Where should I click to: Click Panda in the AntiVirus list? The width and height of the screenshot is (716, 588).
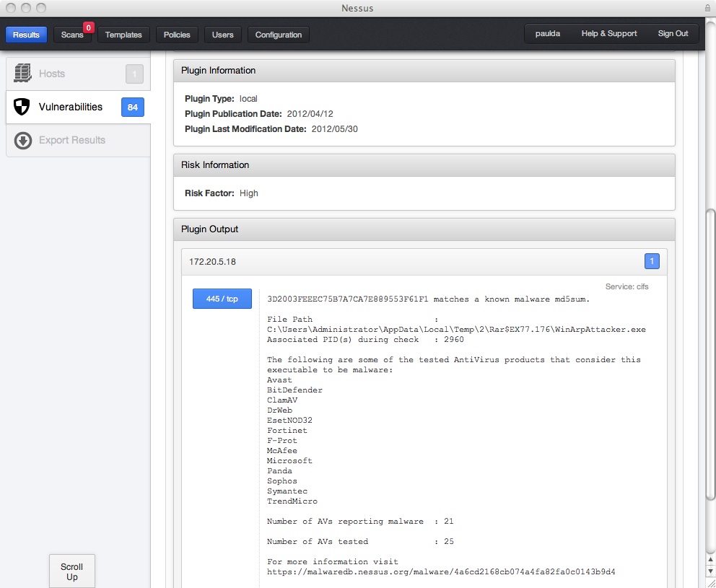coord(279,470)
